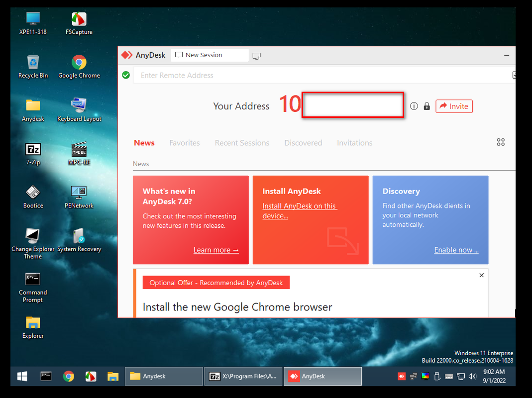Screen dimensions: 532x398
Task: Click the monitor display tray icon
Action: tap(460, 376)
